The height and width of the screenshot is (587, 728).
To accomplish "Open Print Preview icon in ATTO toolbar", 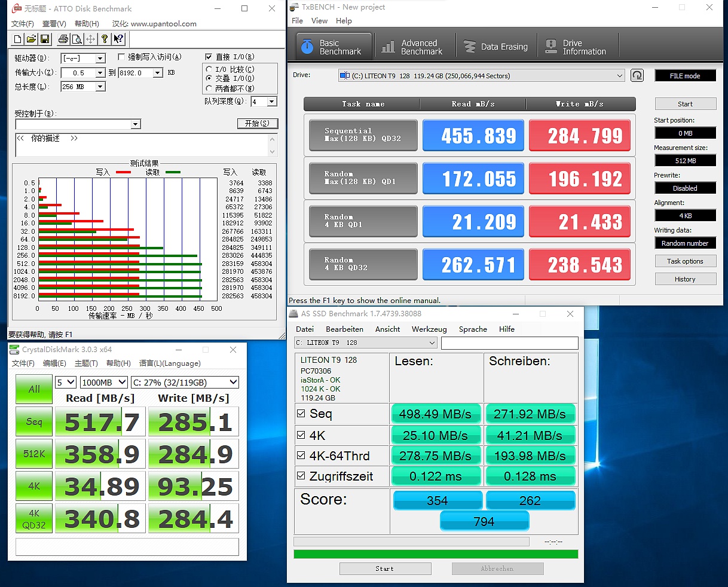I will point(77,39).
